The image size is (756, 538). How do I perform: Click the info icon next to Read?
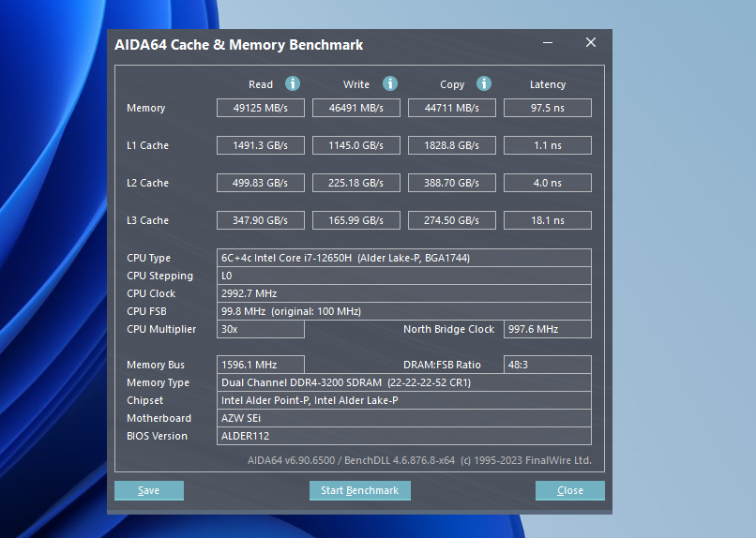293,83
